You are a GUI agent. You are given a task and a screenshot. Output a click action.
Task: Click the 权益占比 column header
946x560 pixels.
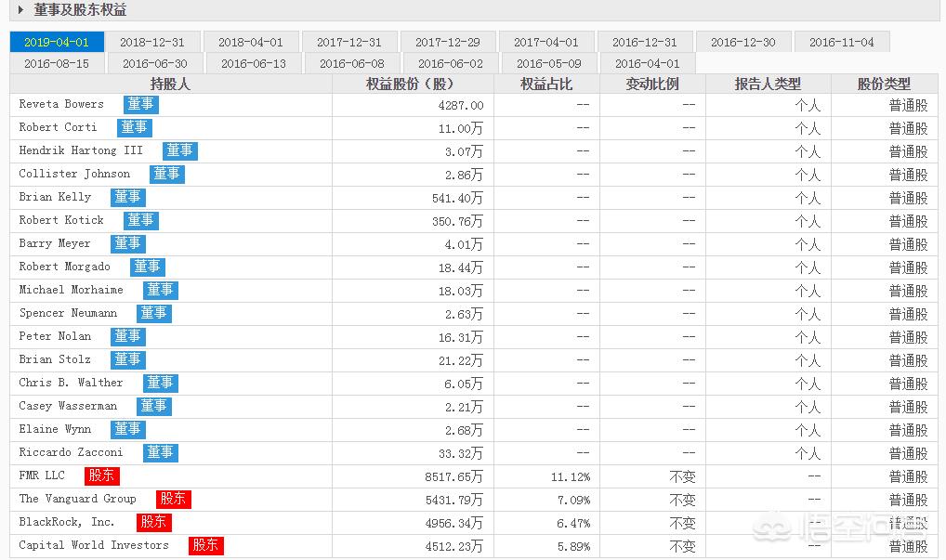click(x=546, y=84)
